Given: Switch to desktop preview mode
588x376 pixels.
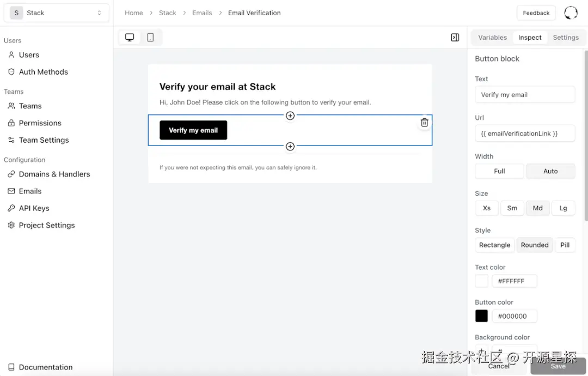Looking at the screenshot, I should 130,38.
